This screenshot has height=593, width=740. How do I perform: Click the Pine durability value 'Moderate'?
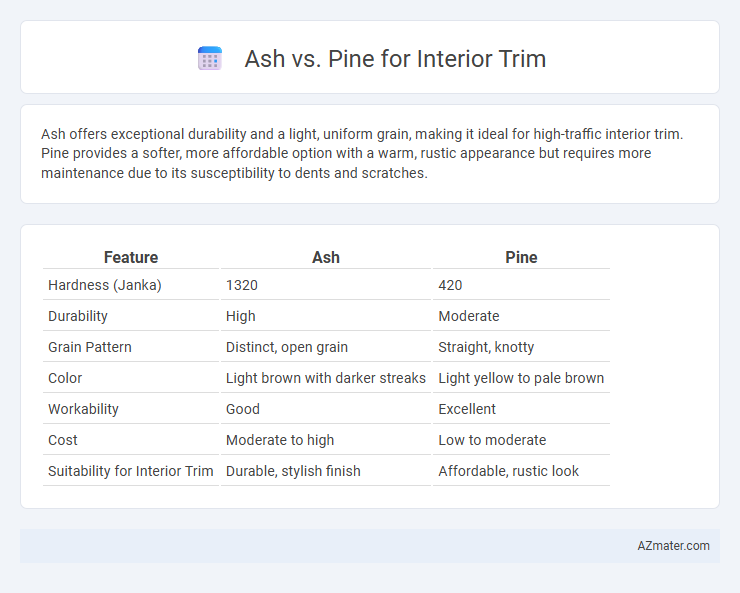pyautogui.click(x=469, y=316)
